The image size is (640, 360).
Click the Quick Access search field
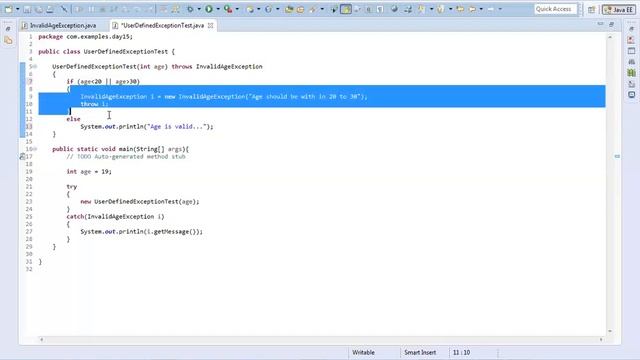pos(556,9)
